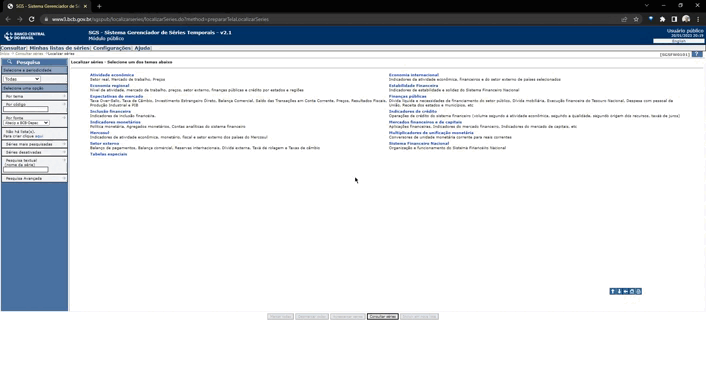The width and height of the screenshot is (706, 380).
Task: Click the Banco Central do Brasil logo
Action: click(x=24, y=36)
